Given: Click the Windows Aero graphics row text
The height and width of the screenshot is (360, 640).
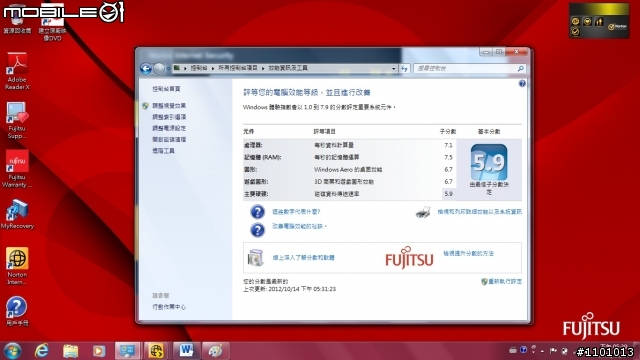Looking at the screenshot, I should coord(348,169).
